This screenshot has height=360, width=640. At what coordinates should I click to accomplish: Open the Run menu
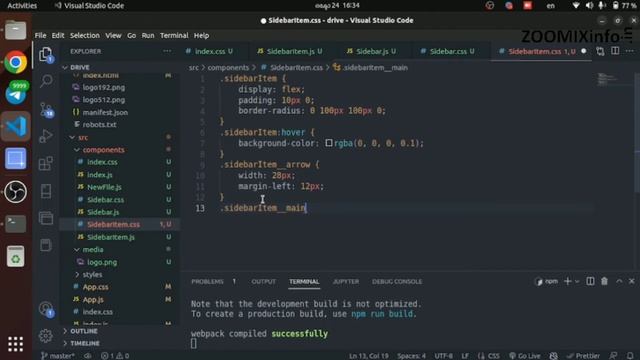148,36
